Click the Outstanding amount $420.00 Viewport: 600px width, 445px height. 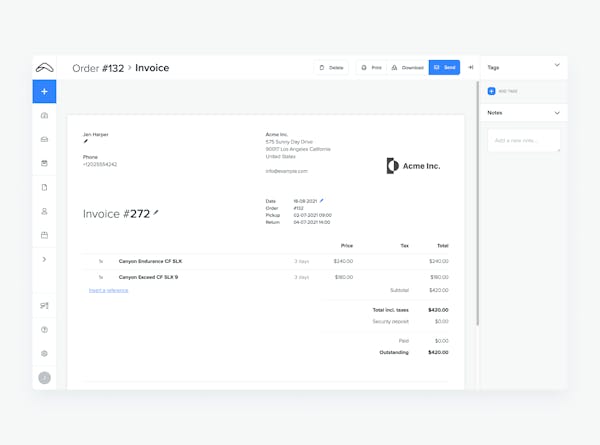point(438,352)
